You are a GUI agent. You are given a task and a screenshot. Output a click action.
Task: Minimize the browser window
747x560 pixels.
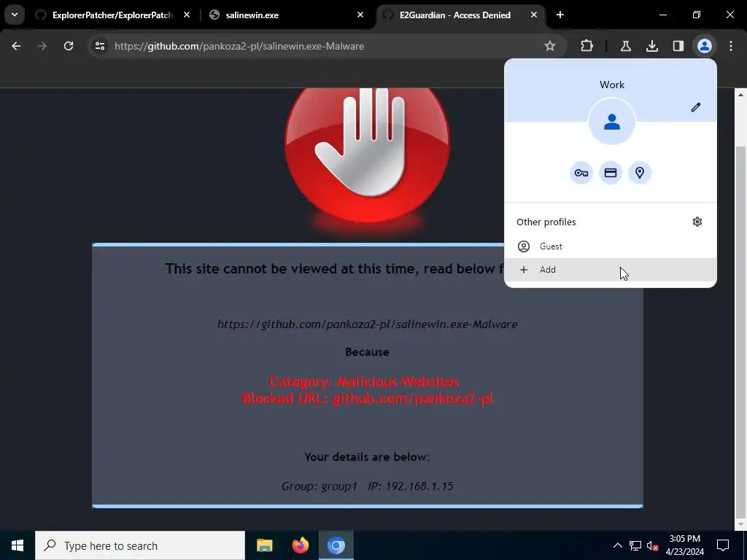click(x=662, y=15)
